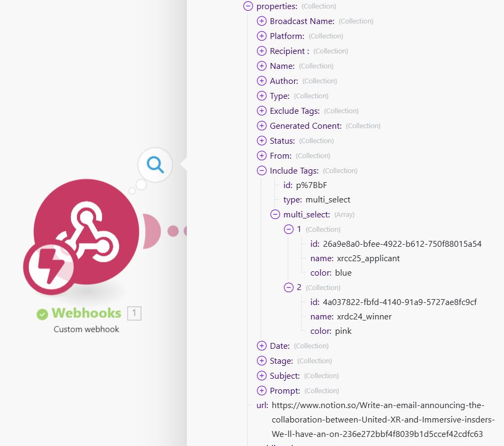Click the Broadcast Name label
Screen dimensions: 504x446
[x=302, y=21]
